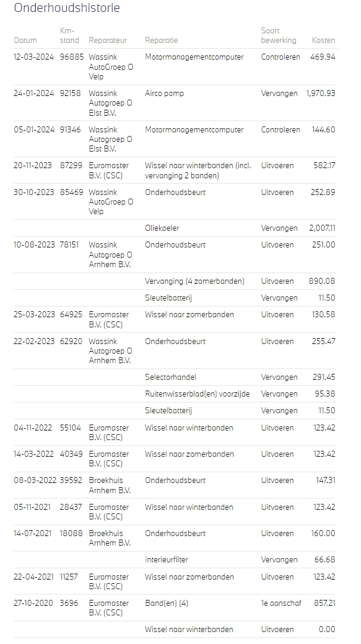361x644 pixels.
Task: Select the Selectorhandel repair entry
Action: click(170, 377)
